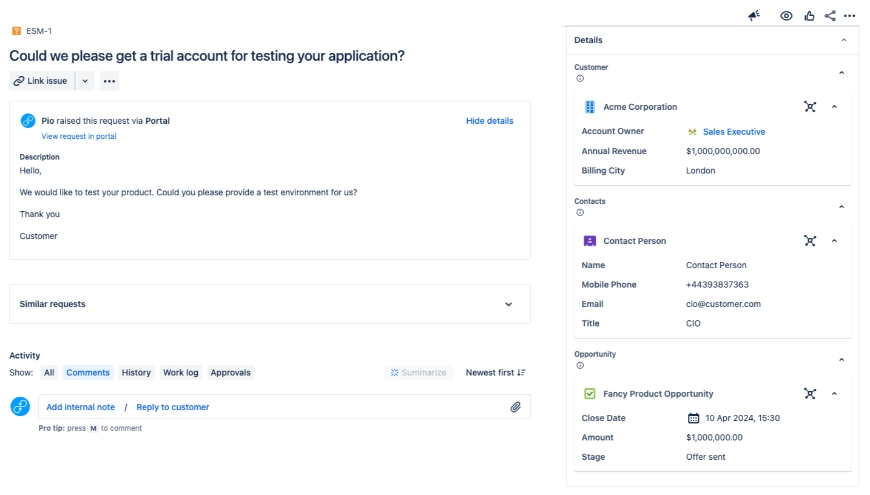This screenshot has width=870, height=495.
Task: Collapse the Contacts section chevron
Action: coord(841,207)
